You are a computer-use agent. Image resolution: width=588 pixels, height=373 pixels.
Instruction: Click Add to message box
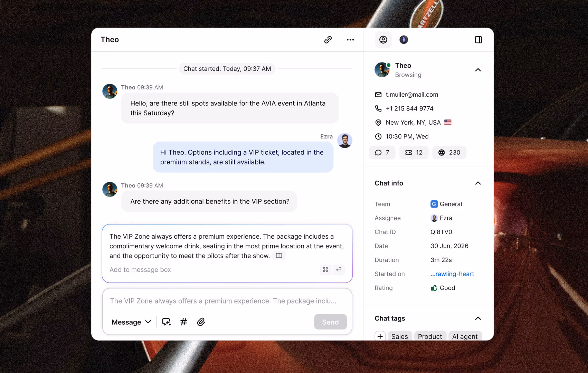[140, 270]
